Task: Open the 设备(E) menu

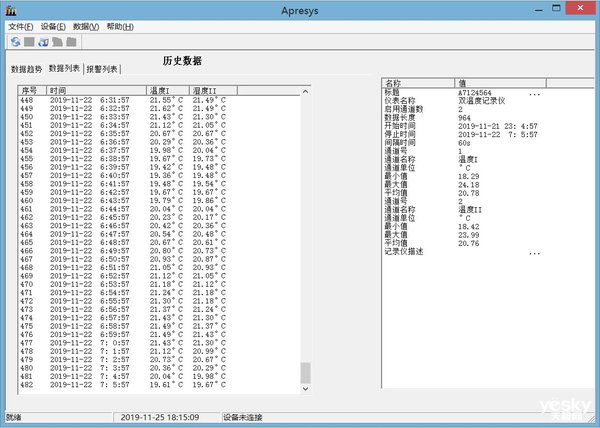Action: [x=53, y=27]
